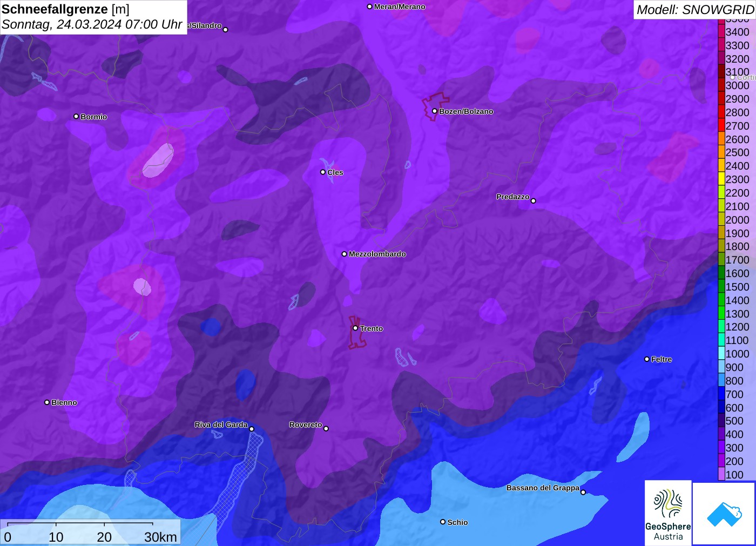This screenshot has height=546, width=756.
Task: Click the legend value '1500'
Action: click(x=737, y=287)
